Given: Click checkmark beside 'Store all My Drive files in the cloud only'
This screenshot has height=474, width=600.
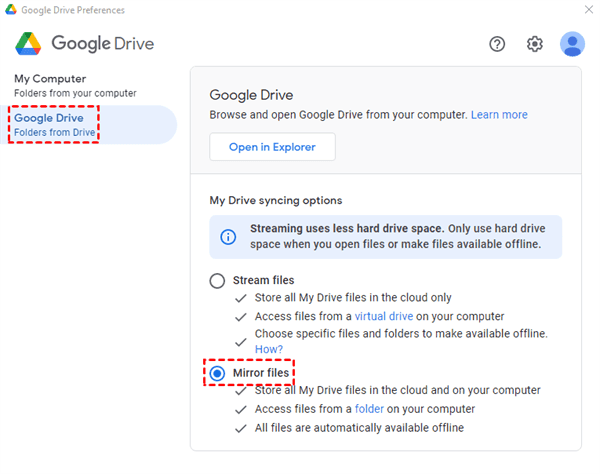Looking at the screenshot, I should click(239, 298).
